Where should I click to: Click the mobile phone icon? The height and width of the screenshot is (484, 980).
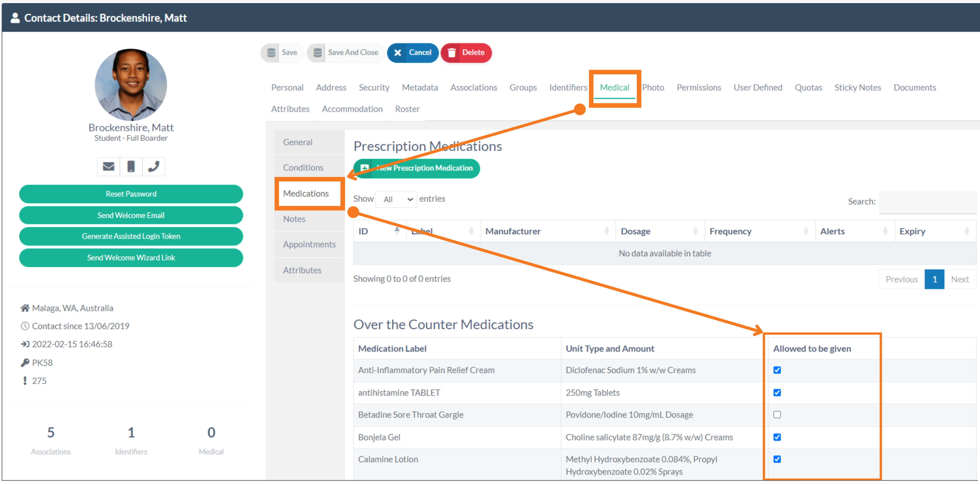coord(131,167)
